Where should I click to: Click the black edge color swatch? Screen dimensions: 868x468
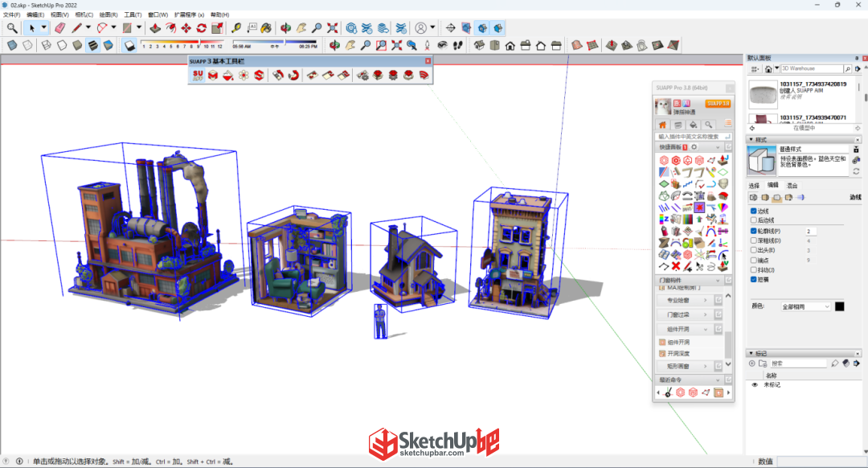840,306
